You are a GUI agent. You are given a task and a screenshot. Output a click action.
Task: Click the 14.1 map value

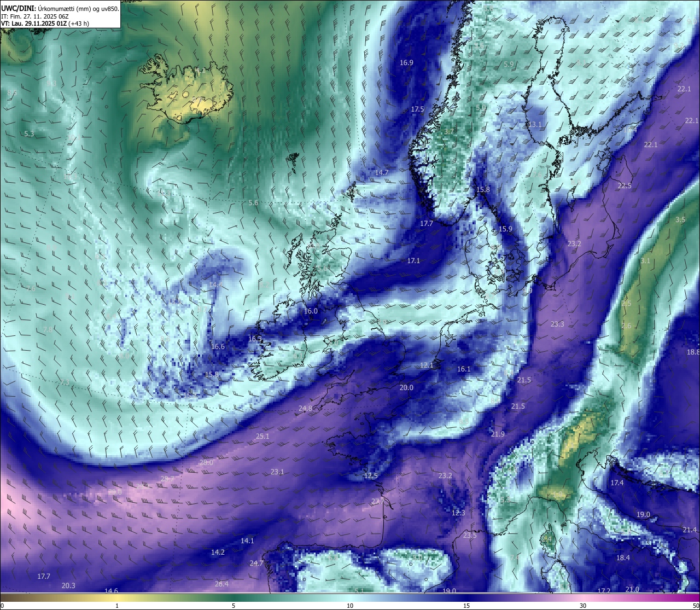tap(247, 541)
